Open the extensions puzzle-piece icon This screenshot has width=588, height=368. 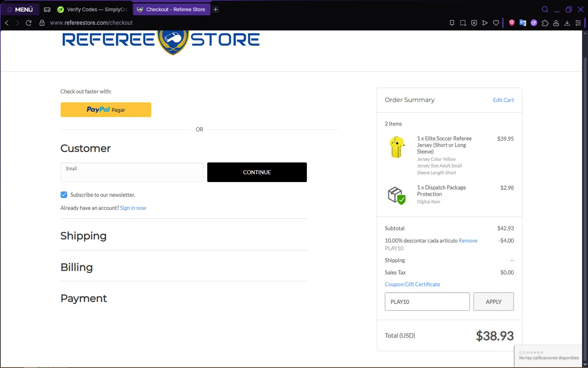[x=545, y=23]
